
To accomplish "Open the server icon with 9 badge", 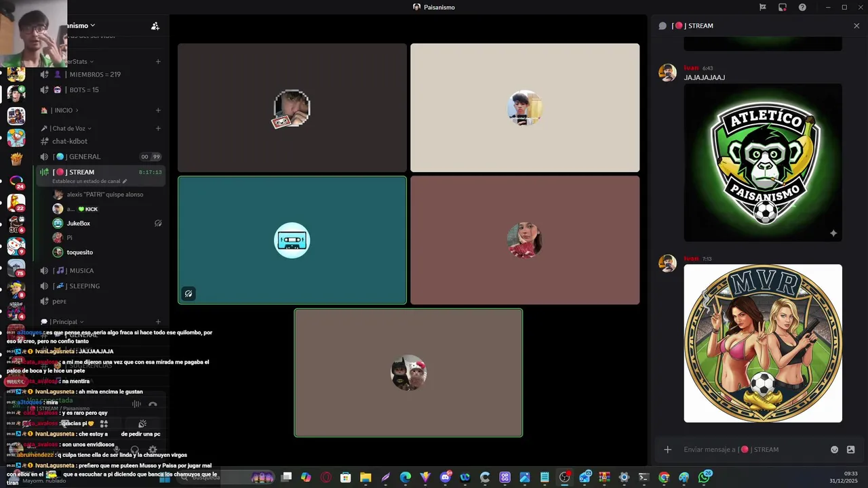I will pyautogui.click(x=16, y=246).
